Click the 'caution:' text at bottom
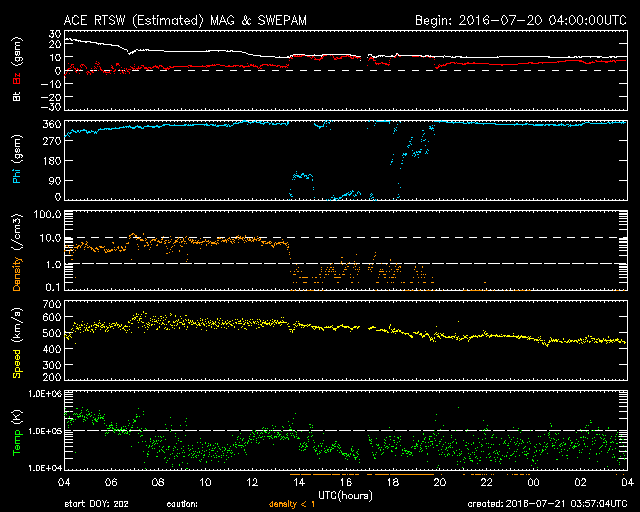The width and height of the screenshot is (640, 512). coord(182,504)
